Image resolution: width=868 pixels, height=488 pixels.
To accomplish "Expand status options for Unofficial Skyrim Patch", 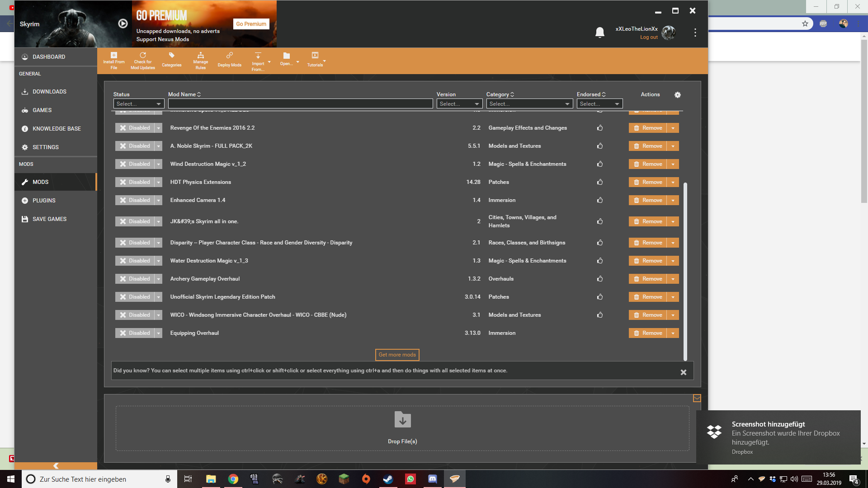I will 158,297.
